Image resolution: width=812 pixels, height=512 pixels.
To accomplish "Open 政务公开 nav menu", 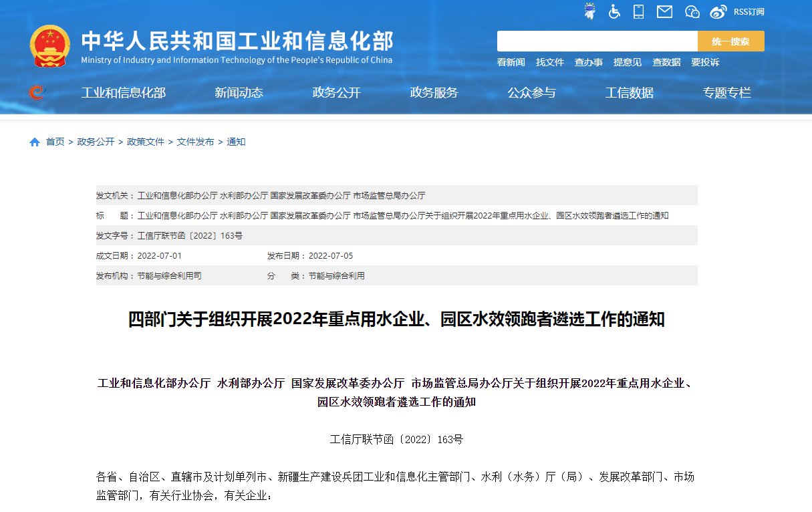I will tap(336, 93).
